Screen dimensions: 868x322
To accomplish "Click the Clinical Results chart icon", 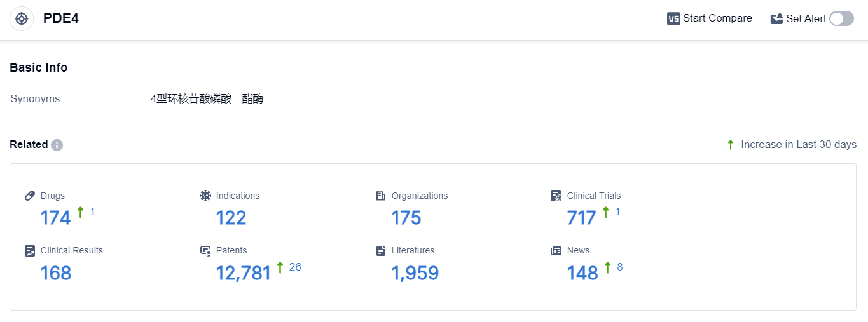I will click(30, 250).
